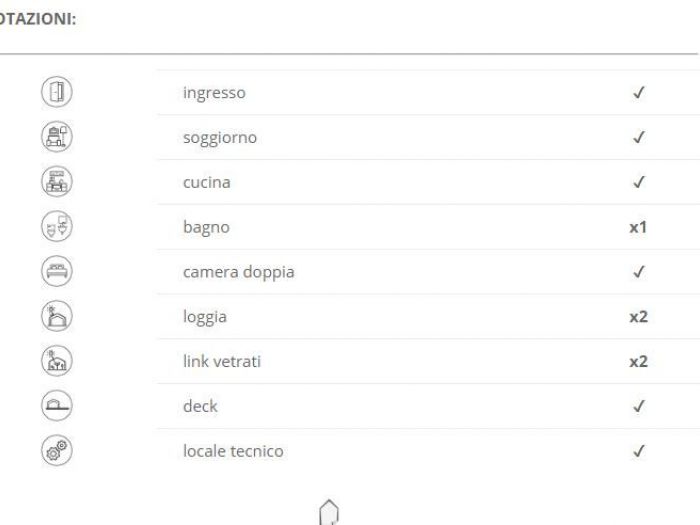700x525 pixels.
Task: Click the cucina kitchen icon
Action: [57, 182]
